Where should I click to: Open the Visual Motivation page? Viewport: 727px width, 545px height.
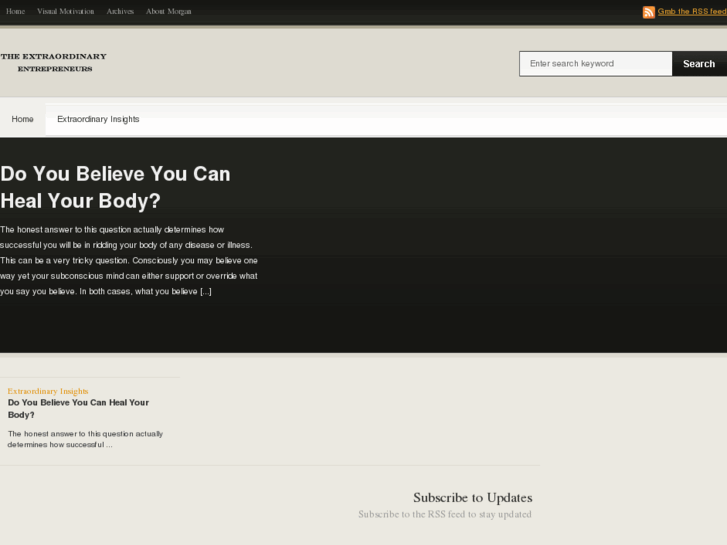click(66, 12)
